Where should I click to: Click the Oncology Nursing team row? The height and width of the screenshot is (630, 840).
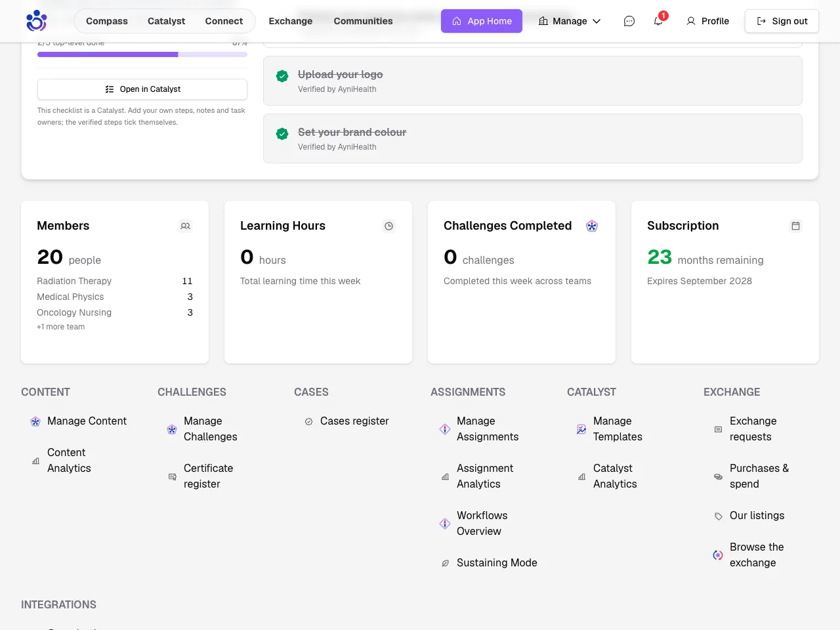pos(115,312)
